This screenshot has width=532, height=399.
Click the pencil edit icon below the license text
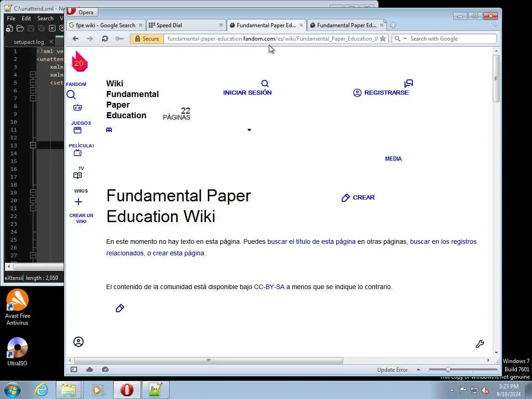click(x=120, y=308)
